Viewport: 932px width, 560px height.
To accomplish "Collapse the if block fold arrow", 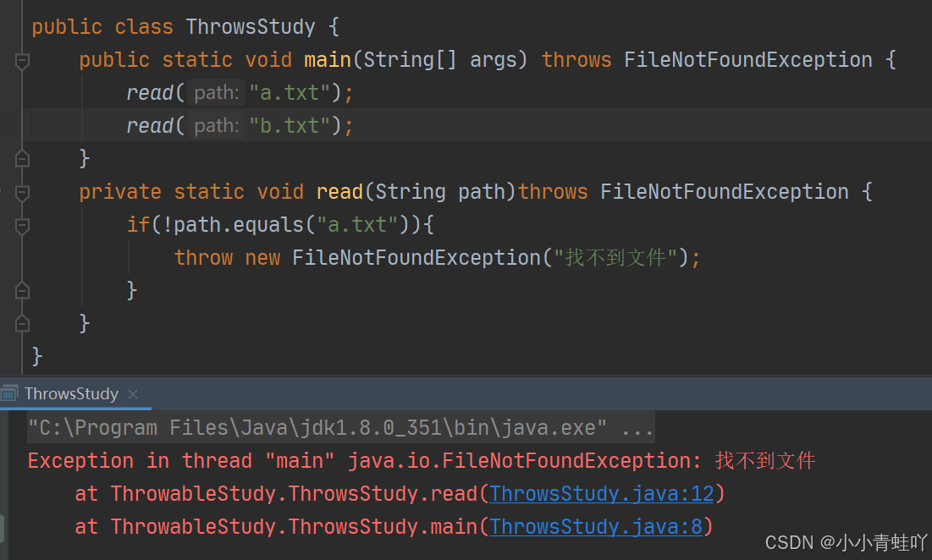I will [x=22, y=225].
